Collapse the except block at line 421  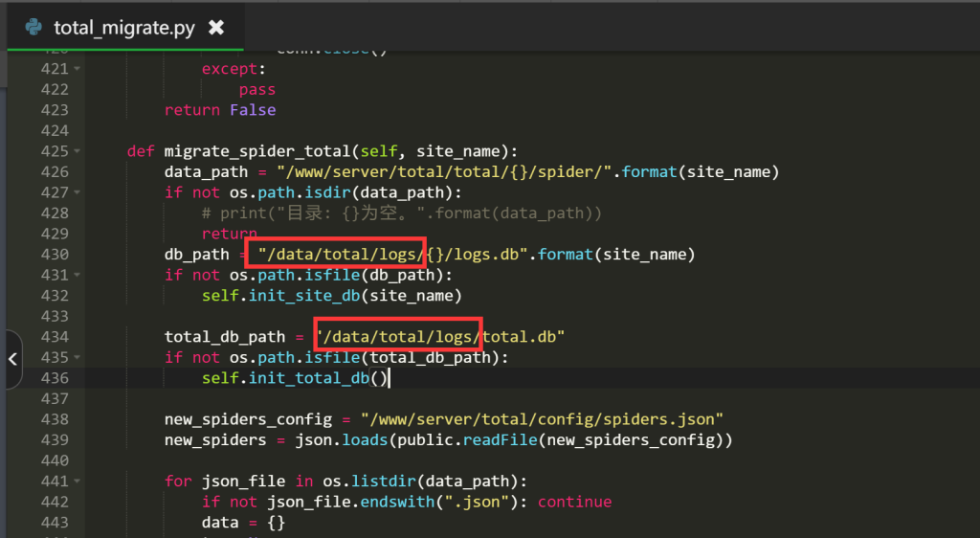77,70
